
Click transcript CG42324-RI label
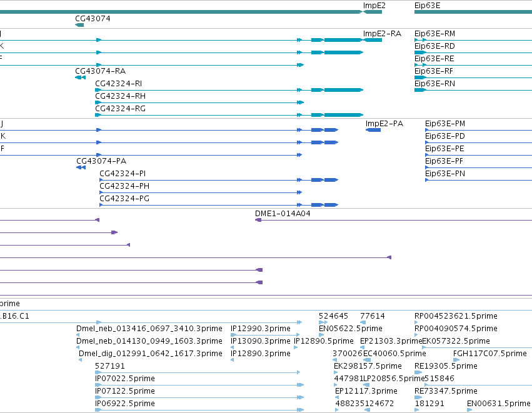118,84
